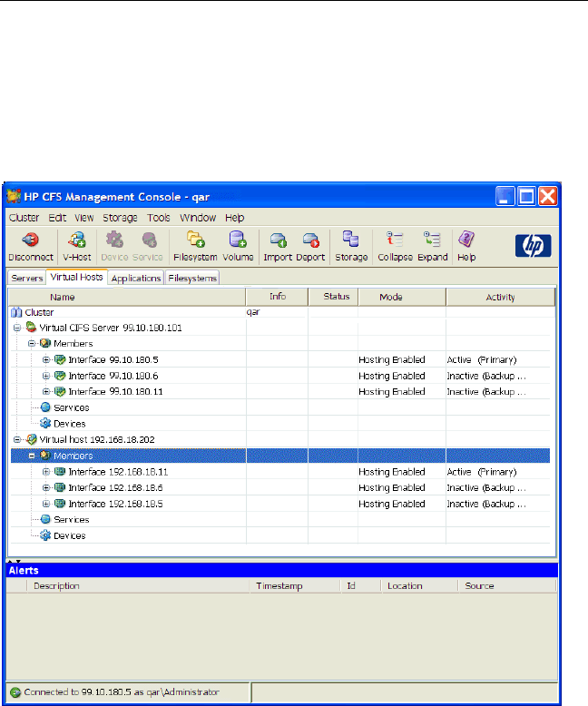This screenshot has height=706, width=588.
Task: Click the Description header in Alerts
Action: (138, 586)
